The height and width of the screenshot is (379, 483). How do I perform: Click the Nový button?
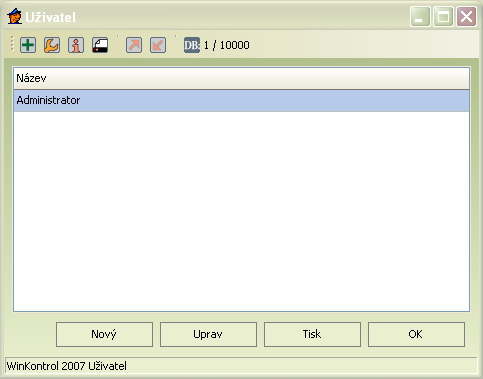click(104, 334)
